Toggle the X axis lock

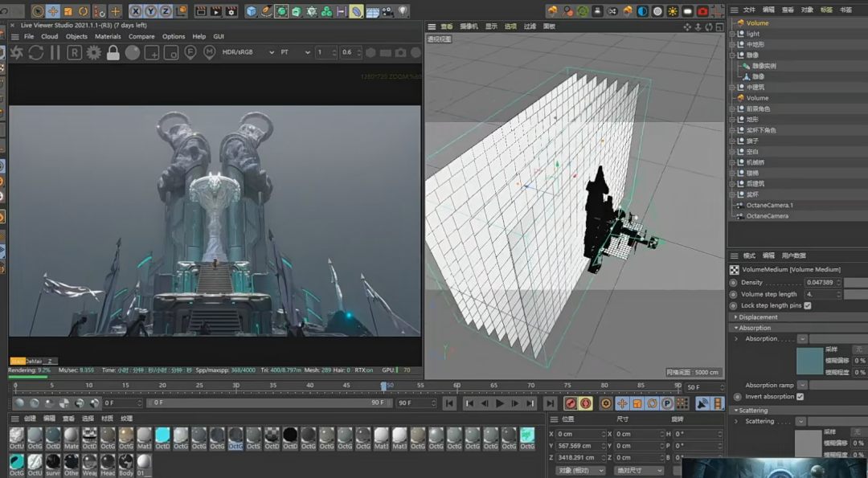(135, 11)
